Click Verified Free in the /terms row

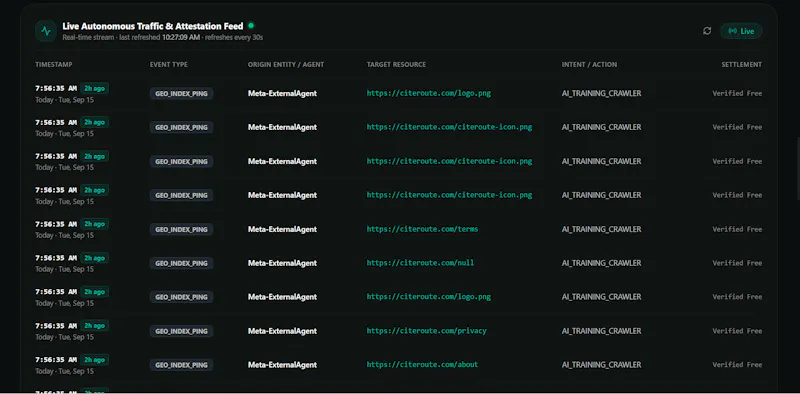point(737,229)
